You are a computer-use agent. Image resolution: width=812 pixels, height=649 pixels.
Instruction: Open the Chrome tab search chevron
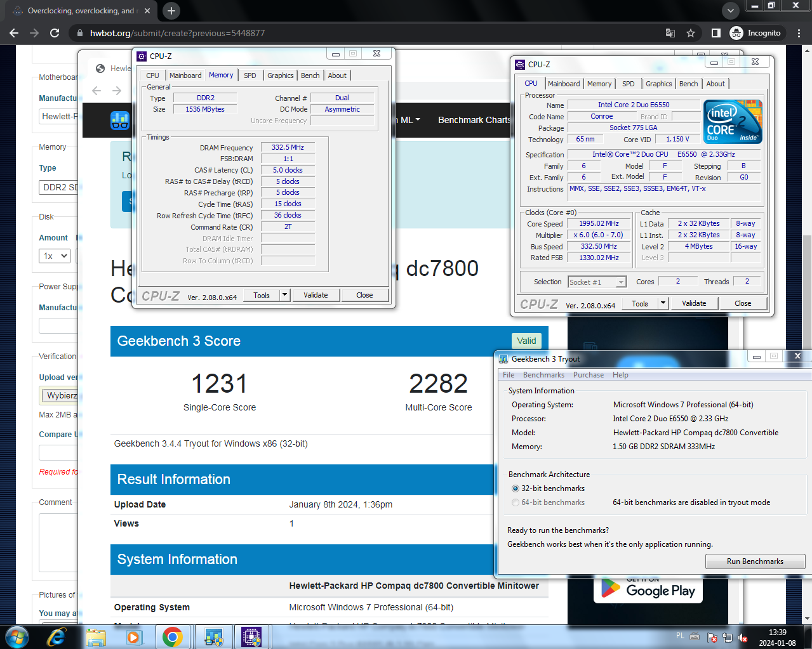(x=730, y=11)
